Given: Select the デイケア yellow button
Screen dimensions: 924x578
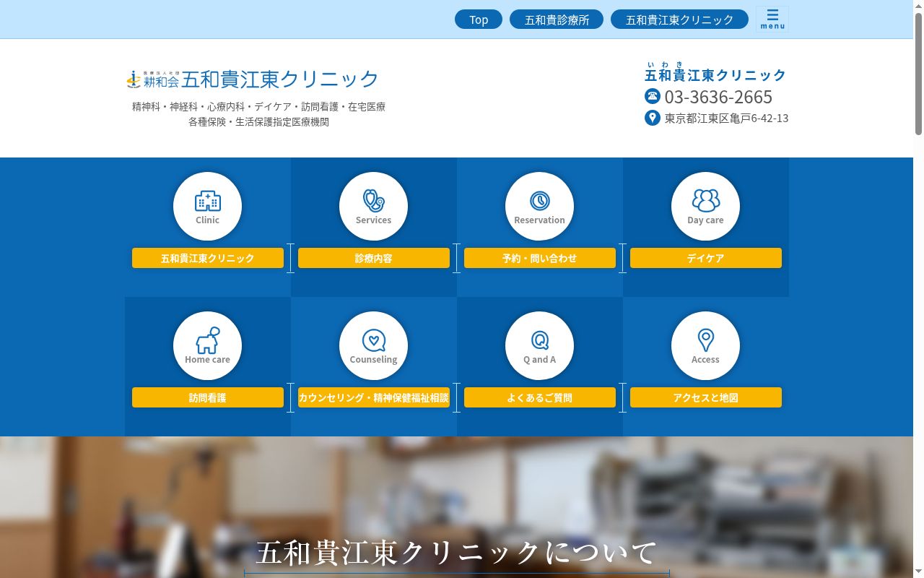Looking at the screenshot, I should (706, 258).
